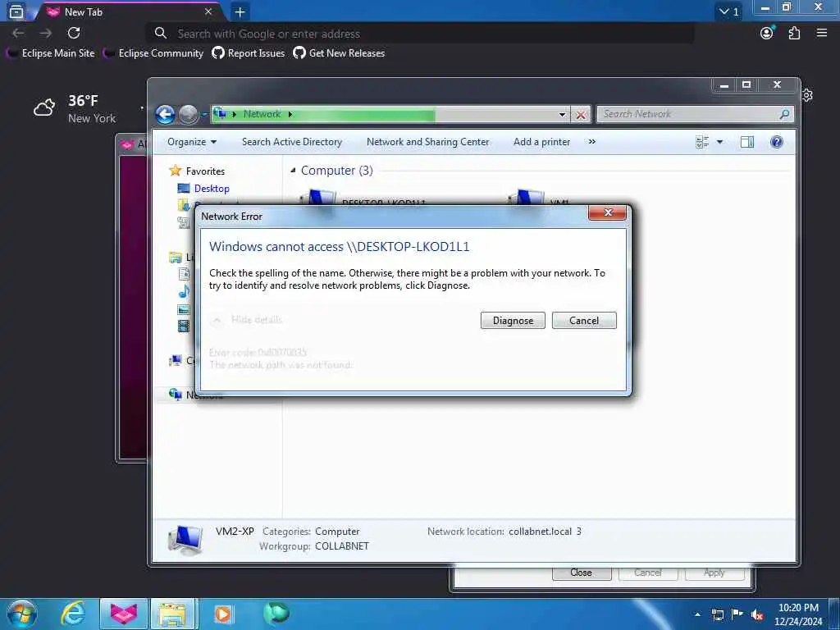Viewport: 840px width, 630px height.
Task: Click Search Active Directory
Action: point(292,142)
